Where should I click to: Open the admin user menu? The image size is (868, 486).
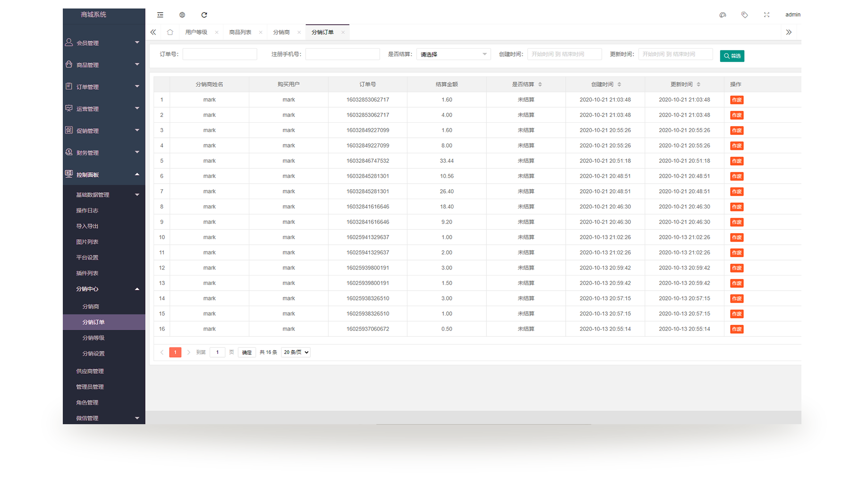pyautogui.click(x=793, y=15)
